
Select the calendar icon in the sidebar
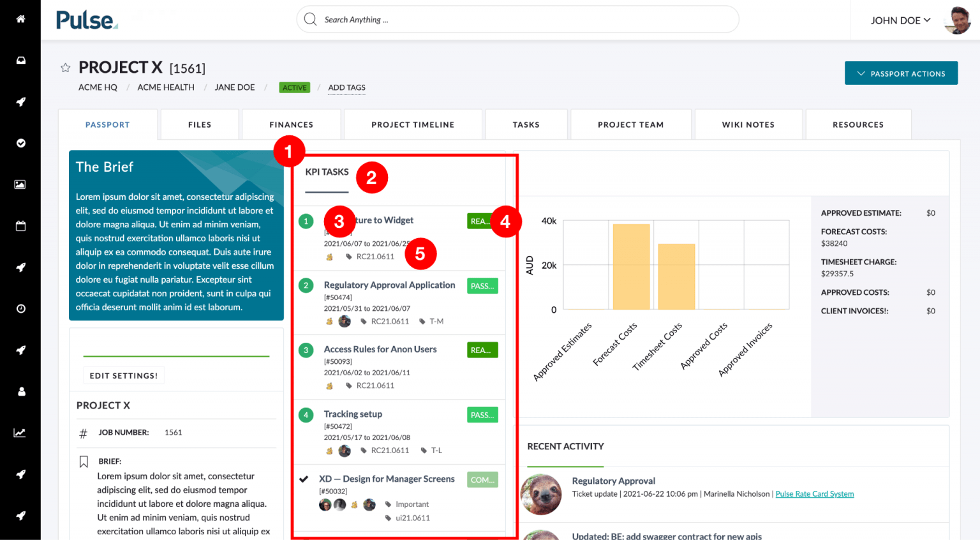pos(20,225)
